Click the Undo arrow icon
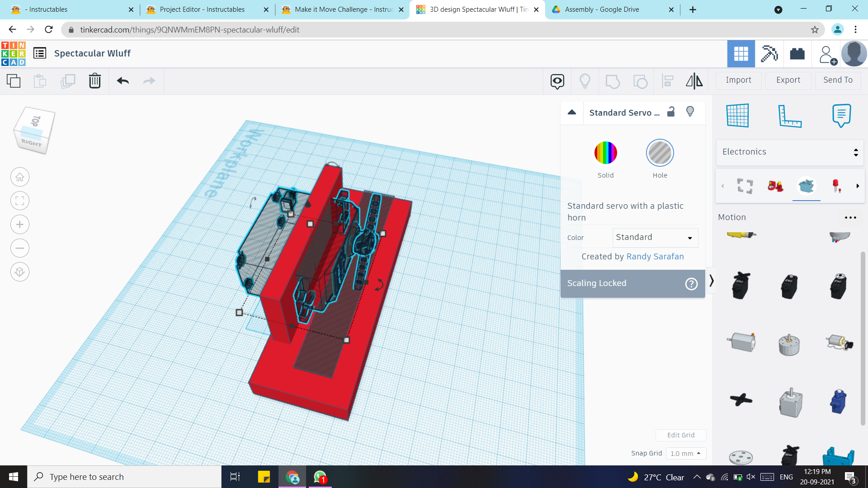 (123, 81)
